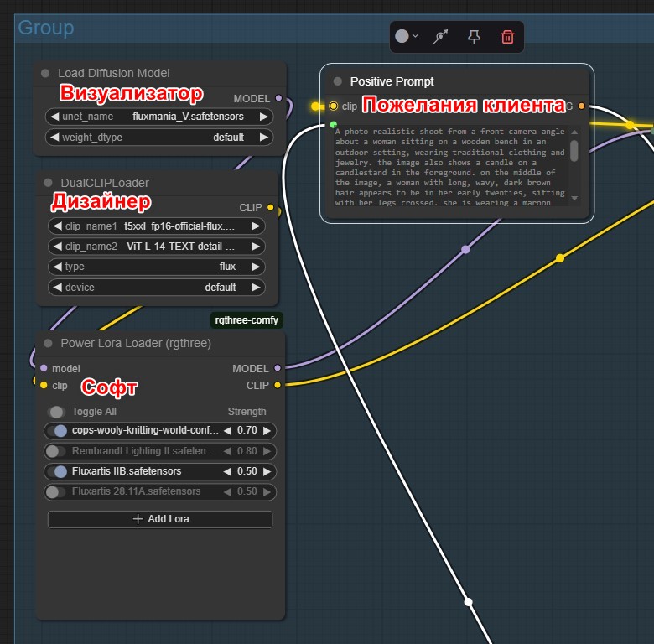Click the prompt text scrollbar thumb

click(574, 151)
